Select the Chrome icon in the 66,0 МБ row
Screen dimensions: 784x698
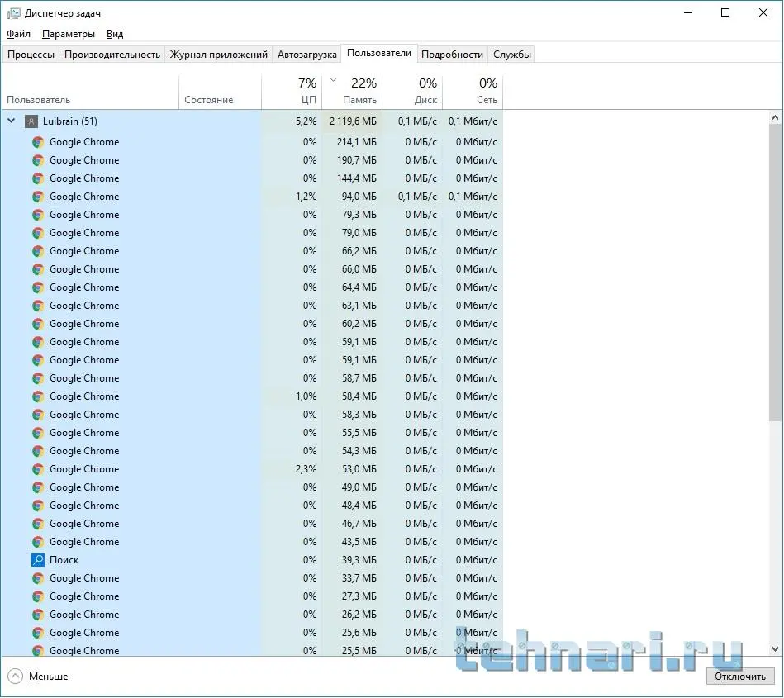38,269
